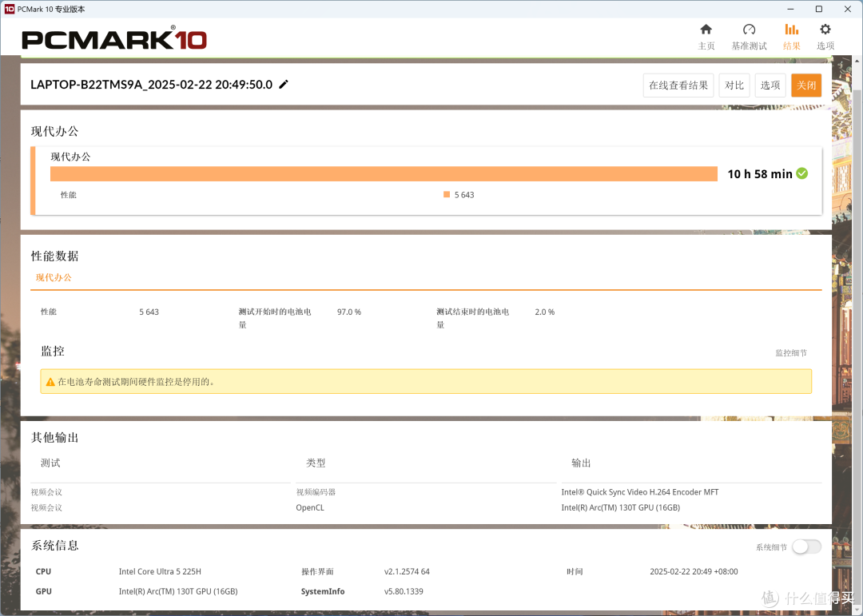The width and height of the screenshot is (863, 616).
Task: Click the 测试 column header
Action: pos(50,463)
